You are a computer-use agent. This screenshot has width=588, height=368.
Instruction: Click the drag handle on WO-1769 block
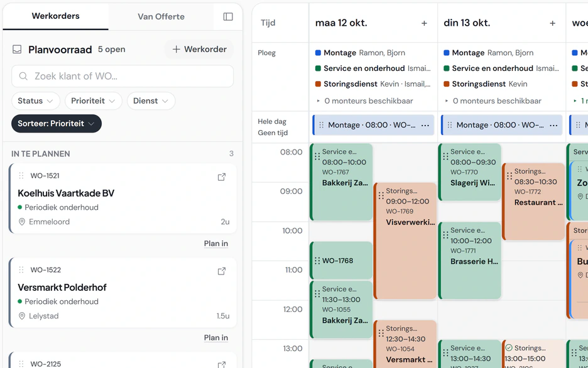point(381,195)
